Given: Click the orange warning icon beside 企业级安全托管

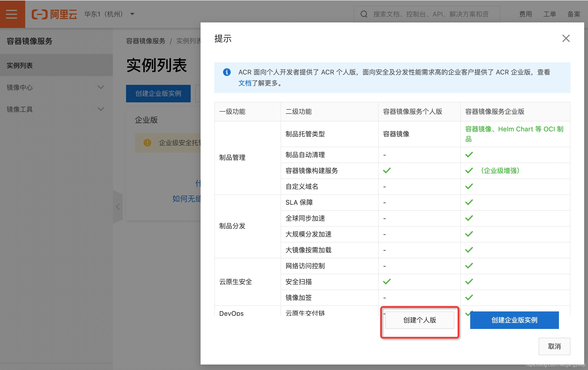Looking at the screenshot, I should (x=147, y=143).
